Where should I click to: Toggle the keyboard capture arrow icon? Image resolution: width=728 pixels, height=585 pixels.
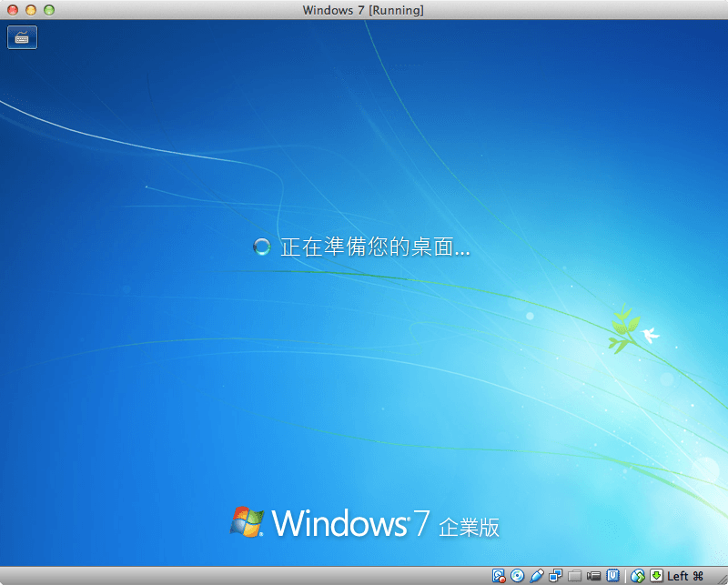[x=656, y=575]
